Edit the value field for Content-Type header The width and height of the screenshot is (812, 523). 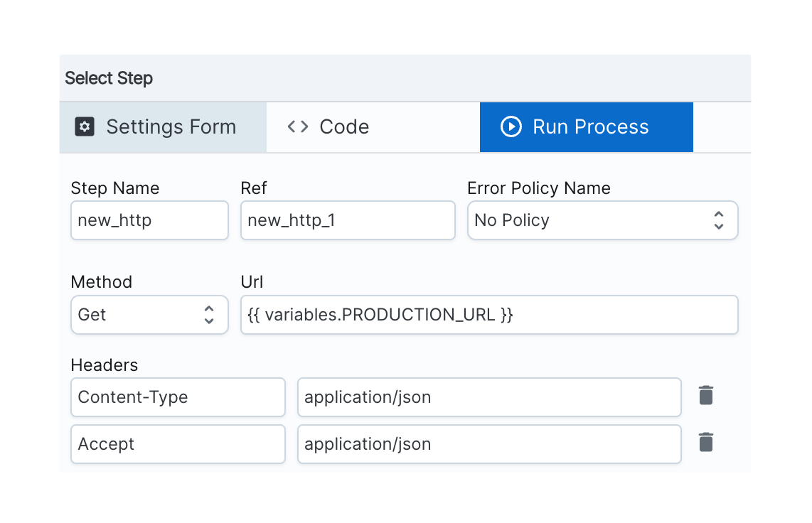489,397
